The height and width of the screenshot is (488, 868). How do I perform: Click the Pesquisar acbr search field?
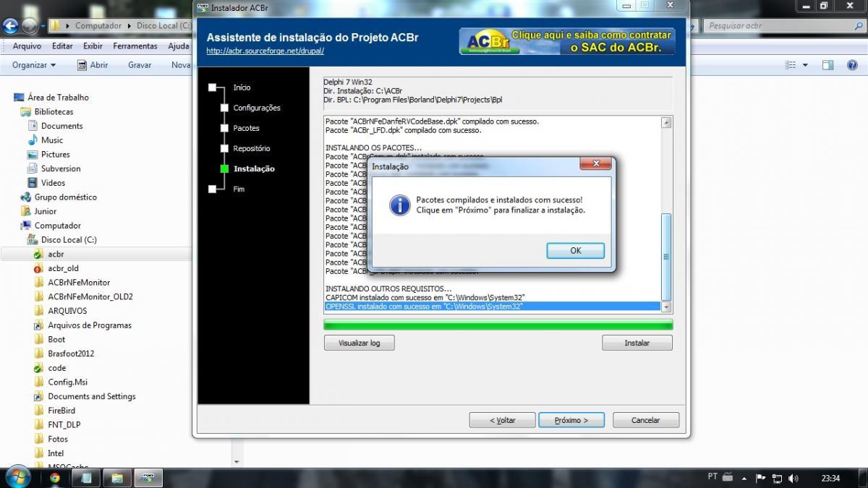tap(784, 26)
